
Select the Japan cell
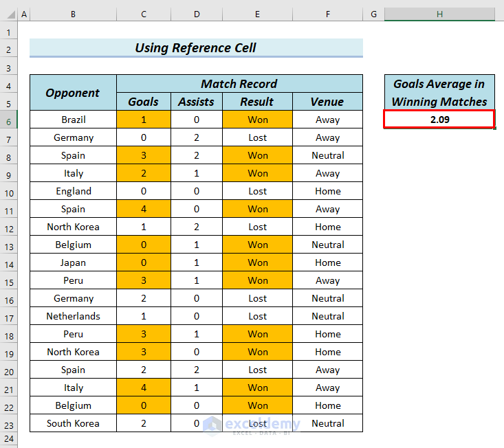tap(73, 262)
